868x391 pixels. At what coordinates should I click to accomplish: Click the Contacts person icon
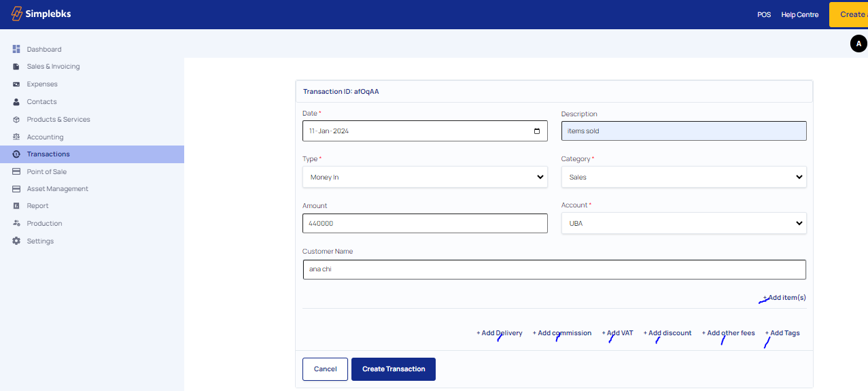click(x=16, y=102)
